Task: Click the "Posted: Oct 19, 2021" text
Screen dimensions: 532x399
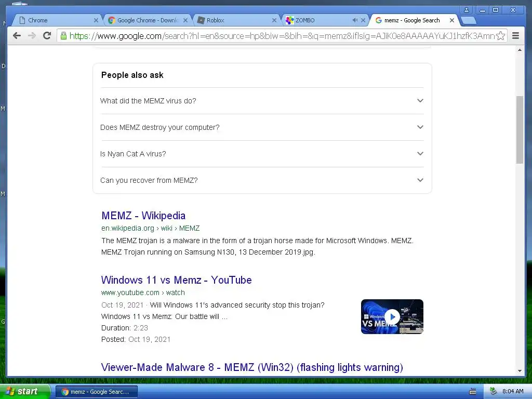Action: [136, 339]
